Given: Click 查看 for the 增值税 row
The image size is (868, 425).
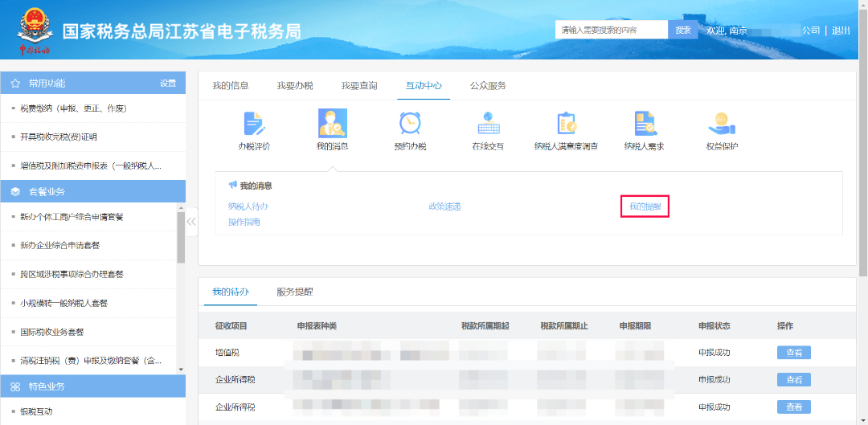Looking at the screenshot, I should [x=793, y=353].
